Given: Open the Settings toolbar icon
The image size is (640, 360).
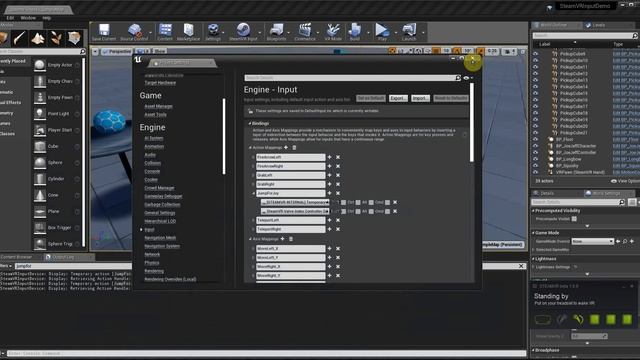Looking at the screenshot, I should 213,30.
